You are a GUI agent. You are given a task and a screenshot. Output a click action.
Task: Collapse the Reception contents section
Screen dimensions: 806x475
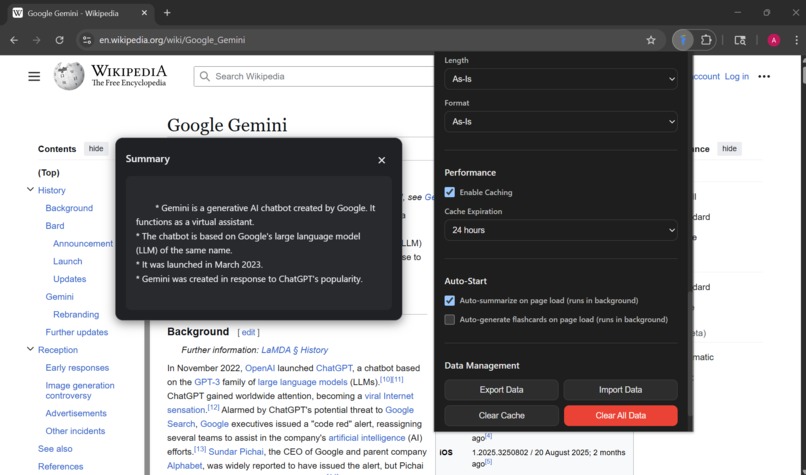pyautogui.click(x=30, y=349)
